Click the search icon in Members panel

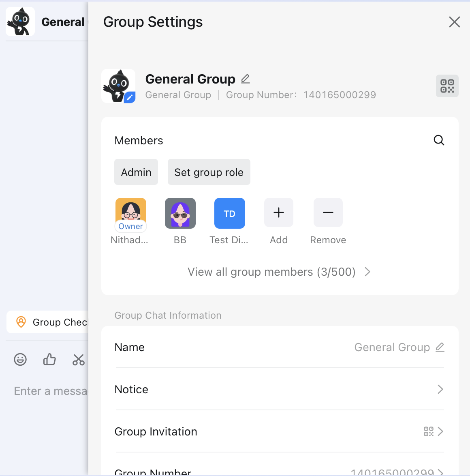coord(439,140)
